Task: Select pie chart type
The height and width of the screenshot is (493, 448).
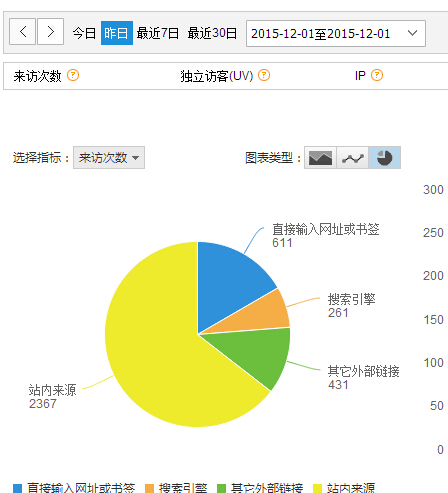Action: coord(384,157)
